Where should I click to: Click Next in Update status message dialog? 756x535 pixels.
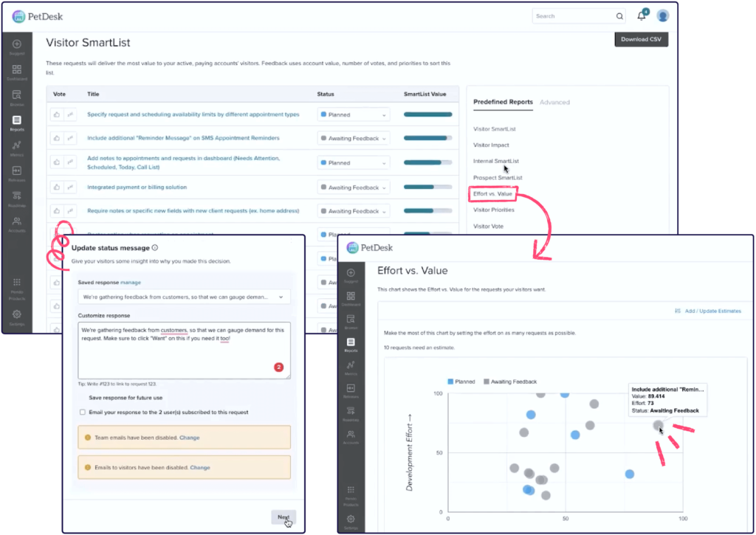[283, 517]
